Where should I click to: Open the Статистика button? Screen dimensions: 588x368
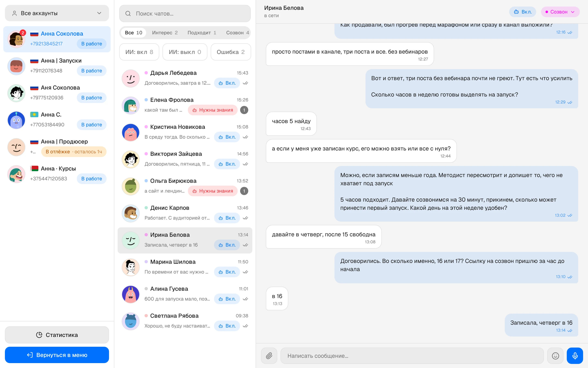pos(57,335)
